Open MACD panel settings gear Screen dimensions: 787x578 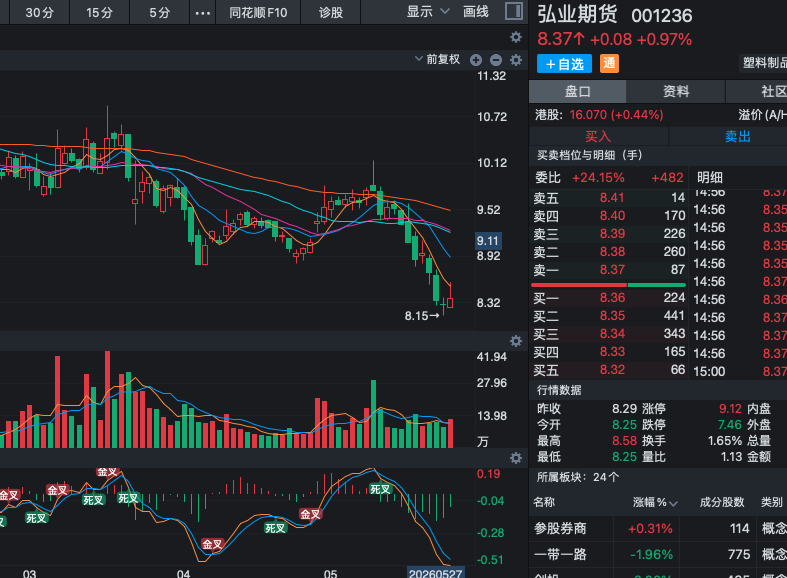[x=515, y=458]
